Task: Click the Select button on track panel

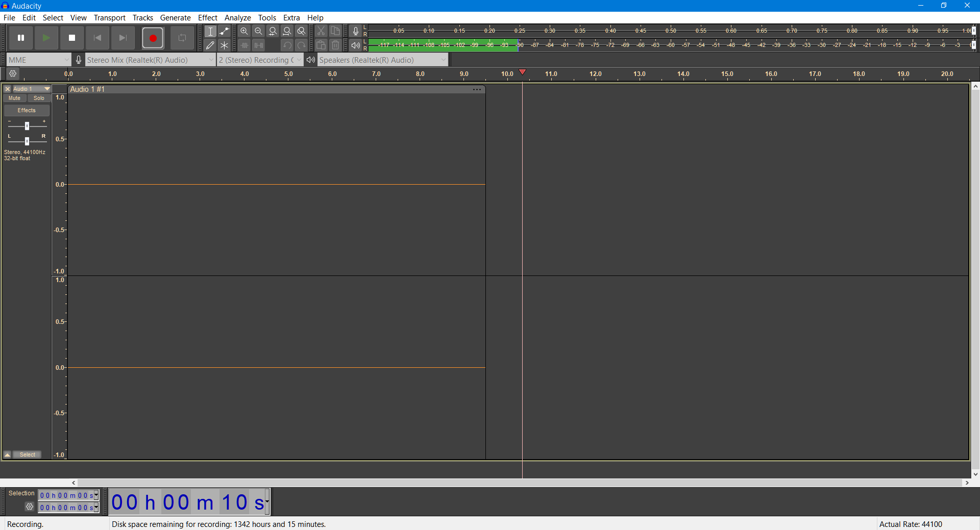Action: coord(28,455)
